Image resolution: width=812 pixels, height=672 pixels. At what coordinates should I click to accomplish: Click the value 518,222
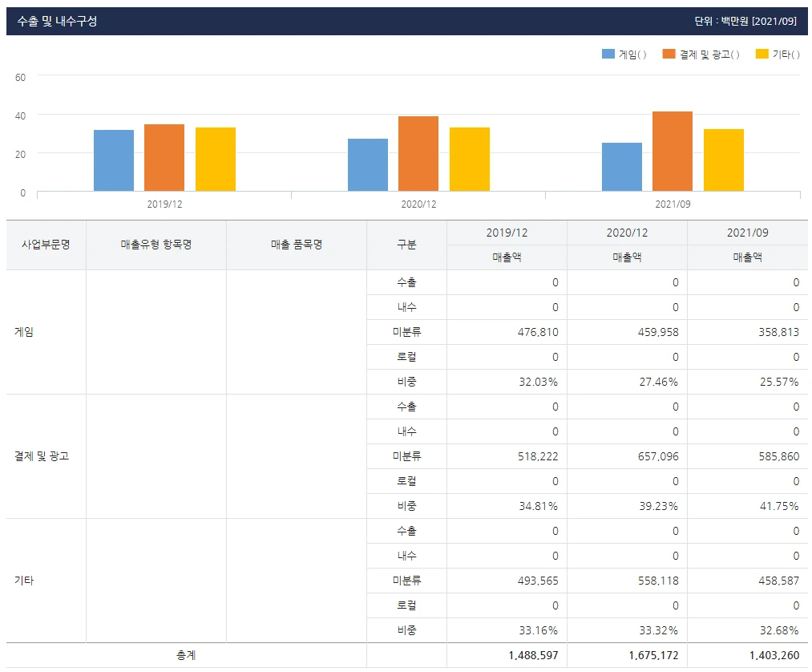click(538, 456)
